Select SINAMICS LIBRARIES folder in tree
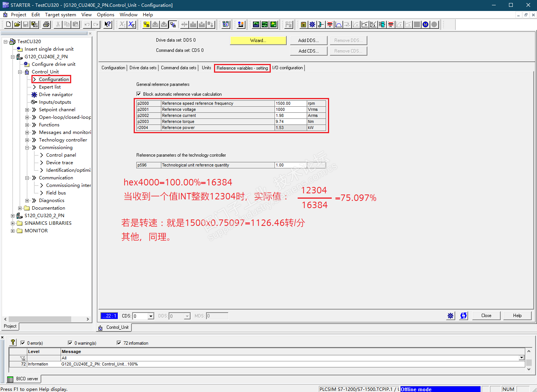 click(x=48, y=223)
